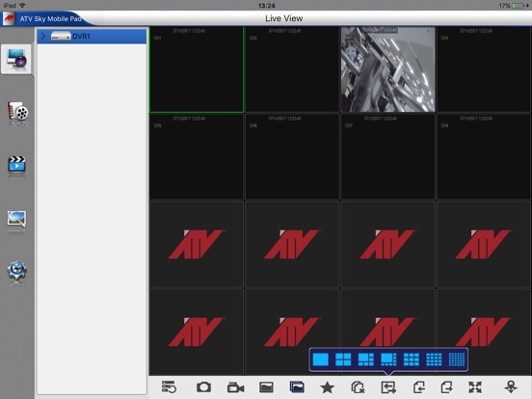Choose the six-window layout option
Screen dimensions: 532x399
[366, 359]
